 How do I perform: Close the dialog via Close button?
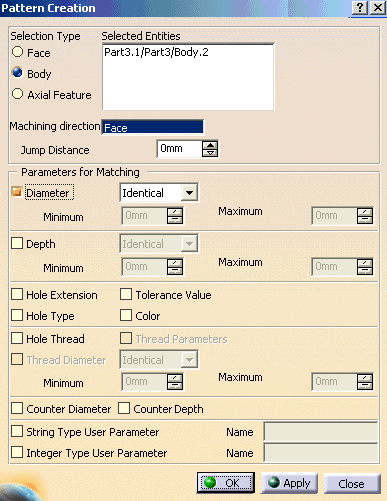(x=352, y=483)
